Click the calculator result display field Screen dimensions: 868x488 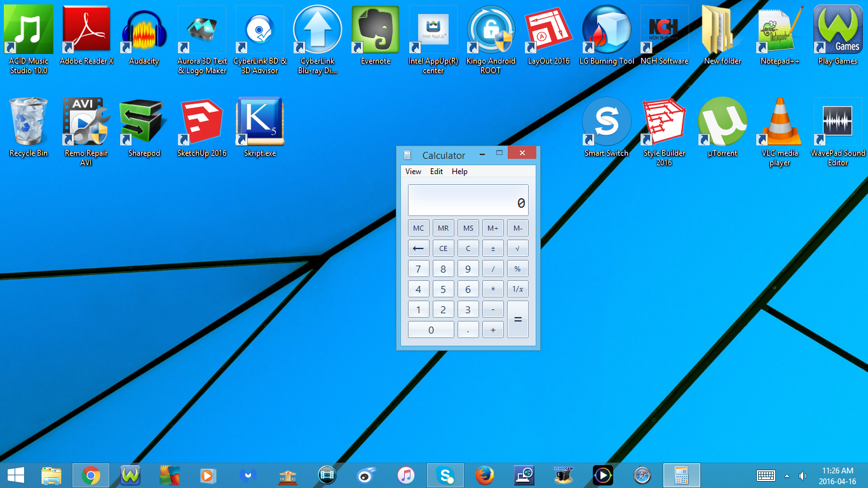[468, 200]
